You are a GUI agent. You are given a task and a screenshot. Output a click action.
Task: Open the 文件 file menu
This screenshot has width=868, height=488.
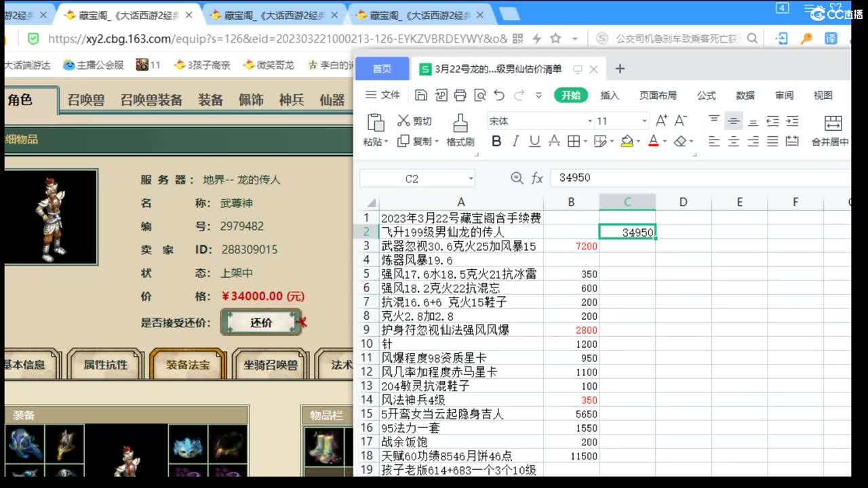coord(384,95)
